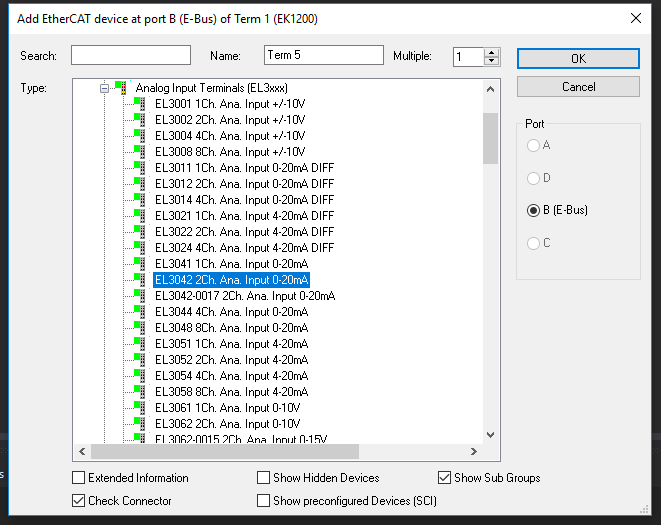The height and width of the screenshot is (525, 661).
Task: Confirm with the OK button
Action: [578, 58]
